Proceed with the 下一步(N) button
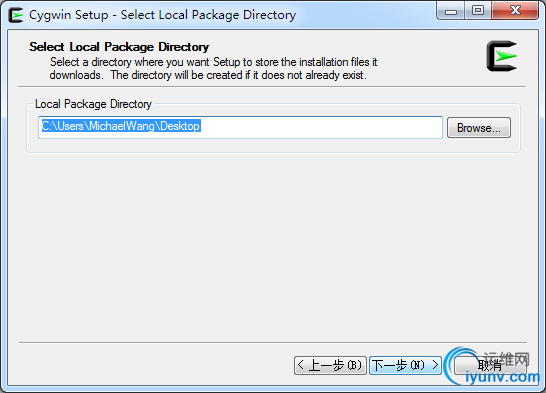The height and width of the screenshot is (393, 546). click(405, 365)
